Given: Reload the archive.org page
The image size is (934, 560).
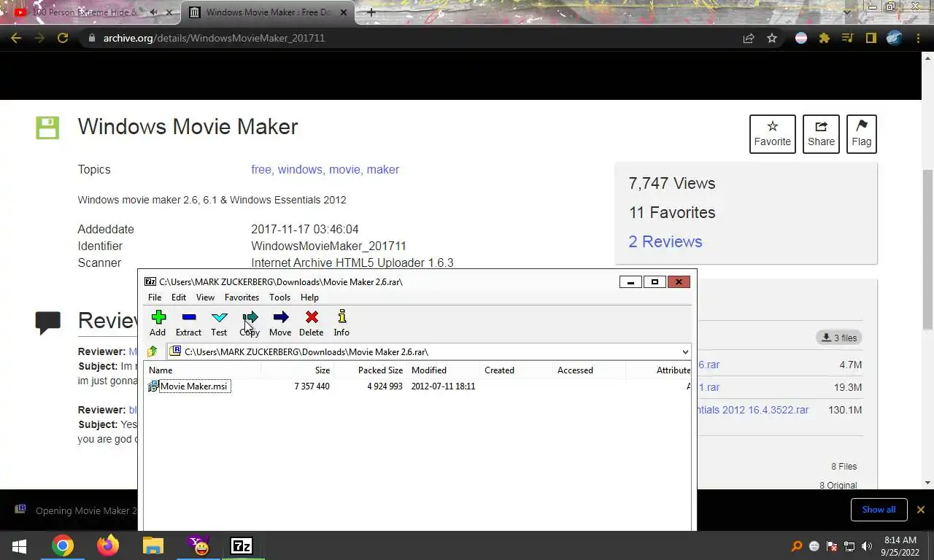Looking at the screenshot, I should point(63,38).
